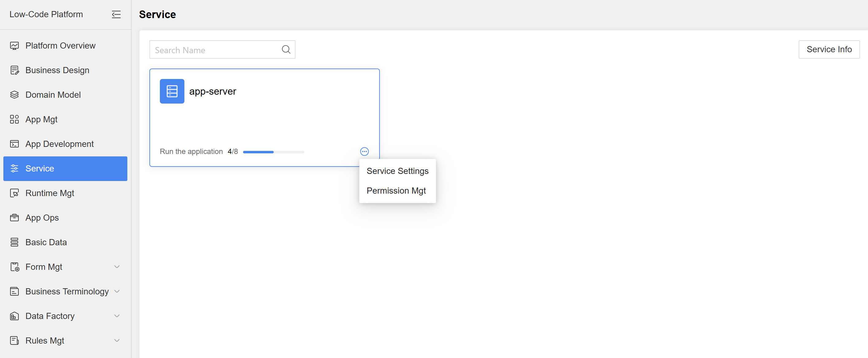Click the App Mgt grid icon
Screen dimensions: 868x358
coord(14,120)
